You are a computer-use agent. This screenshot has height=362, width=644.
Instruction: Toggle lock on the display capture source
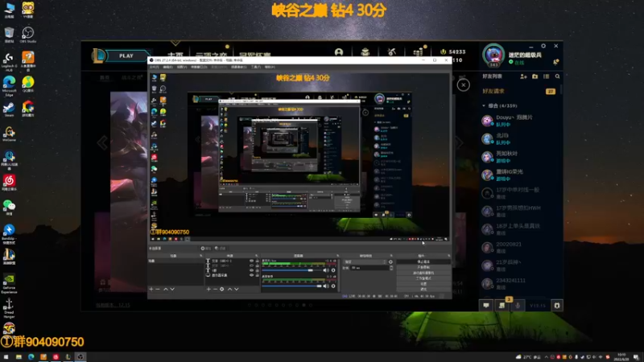pyautogui.click(x=258, y=275)
